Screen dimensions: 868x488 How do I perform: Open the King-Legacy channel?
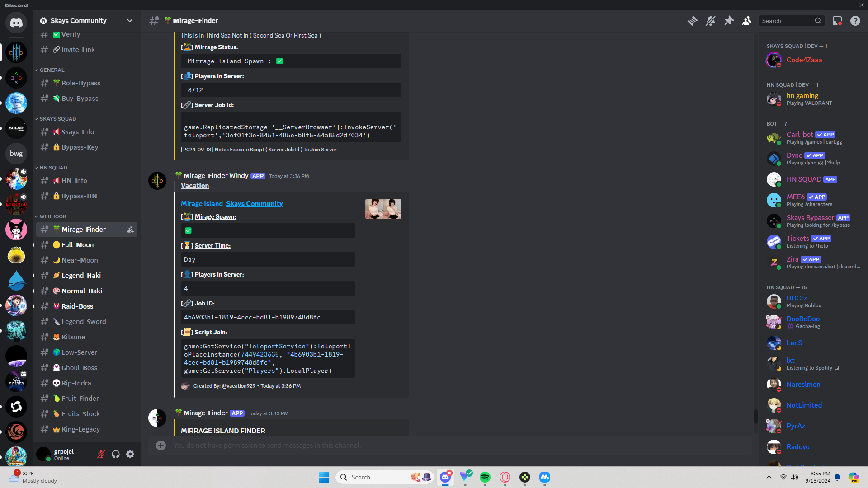(87, 429)
